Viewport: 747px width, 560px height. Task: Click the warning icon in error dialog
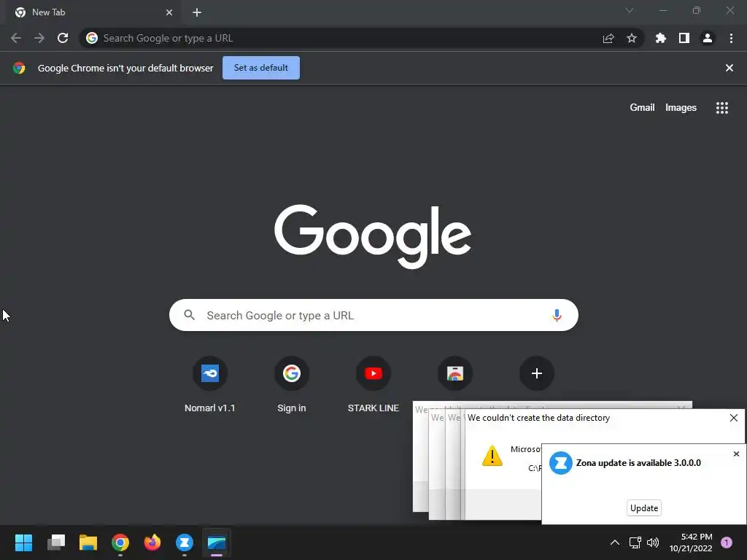492,456
